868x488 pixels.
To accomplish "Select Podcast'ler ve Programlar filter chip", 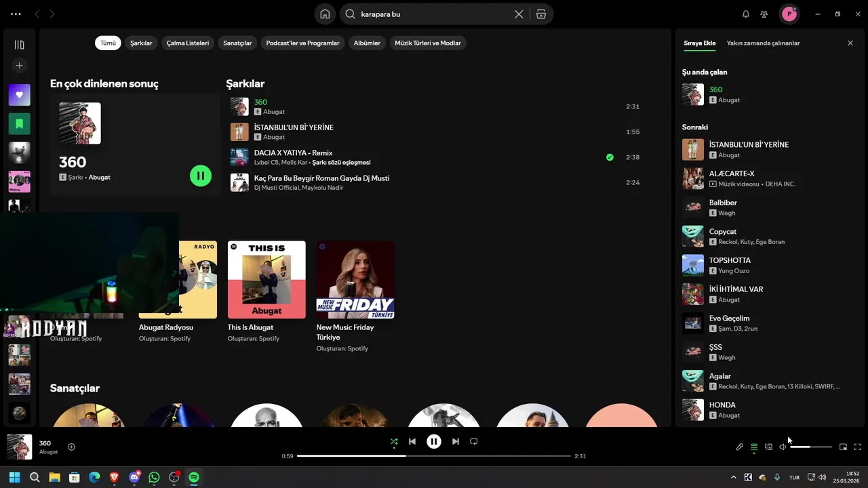I will [x=302, y=43].
